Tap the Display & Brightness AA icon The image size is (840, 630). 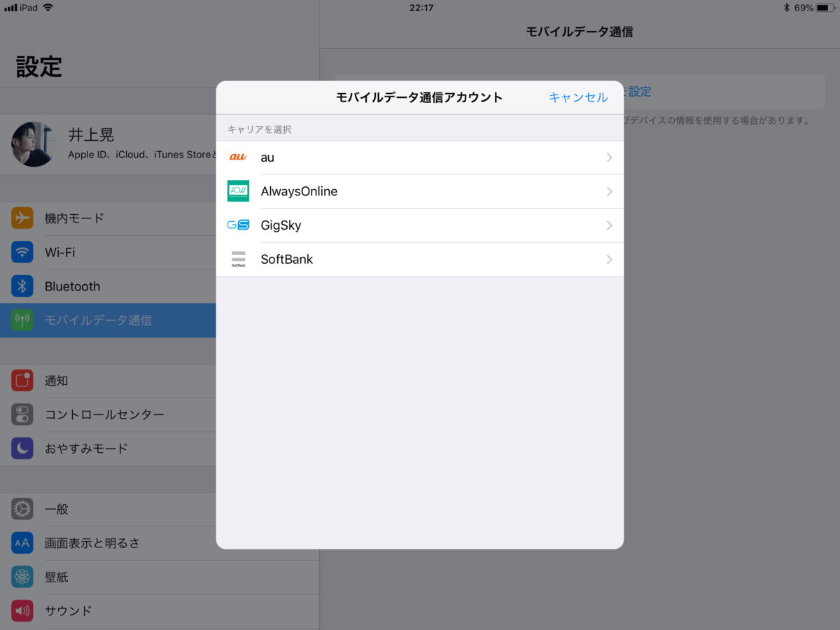point(22,542)
